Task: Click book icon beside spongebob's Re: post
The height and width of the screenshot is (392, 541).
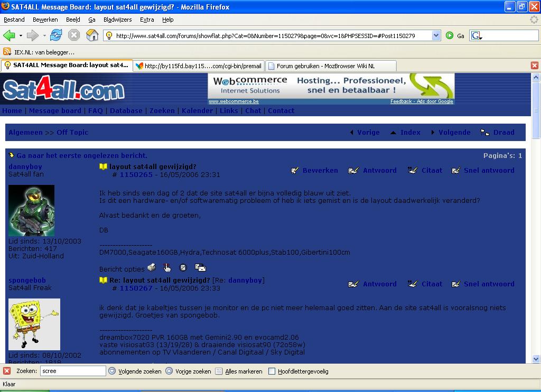Action: [103, 280]
